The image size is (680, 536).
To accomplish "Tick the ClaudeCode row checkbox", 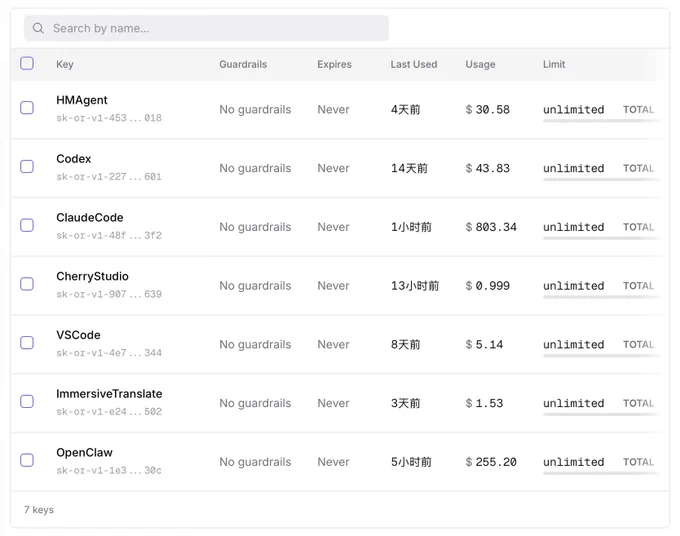I will (x=27, y=225).
